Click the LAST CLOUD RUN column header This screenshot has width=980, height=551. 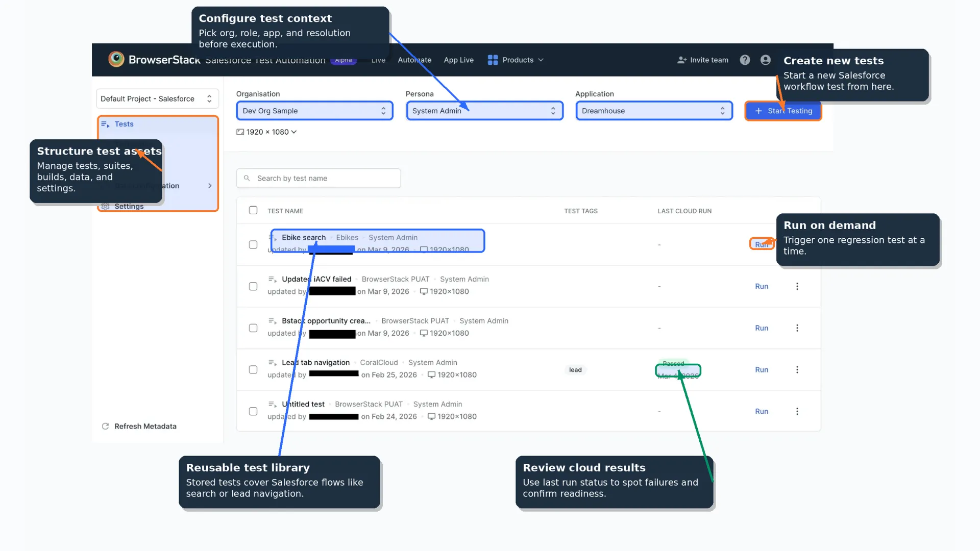pyautogui.click(x=684, y=211)
